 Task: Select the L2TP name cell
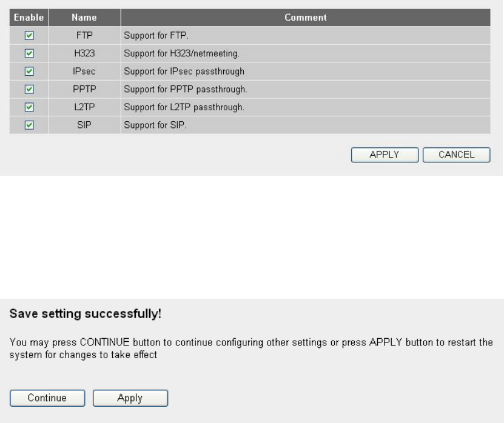[84, 107]
